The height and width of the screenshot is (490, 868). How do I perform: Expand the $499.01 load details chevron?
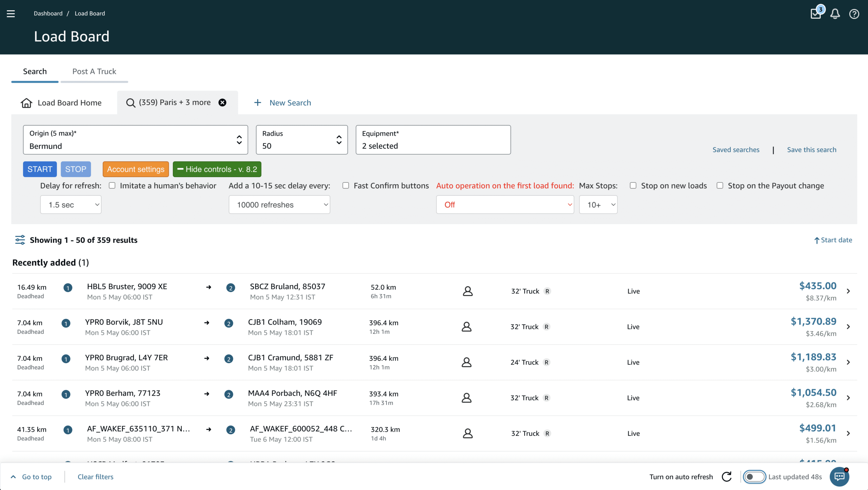(848, 433)
